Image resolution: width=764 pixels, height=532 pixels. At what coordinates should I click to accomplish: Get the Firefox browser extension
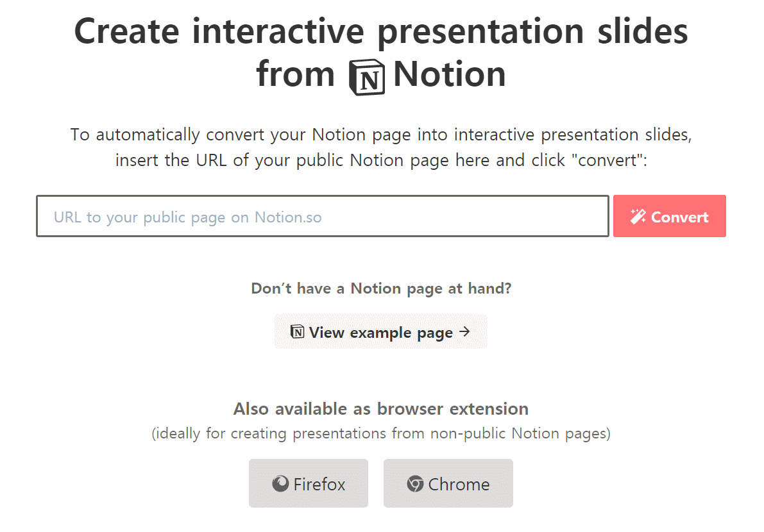(308, 483)
